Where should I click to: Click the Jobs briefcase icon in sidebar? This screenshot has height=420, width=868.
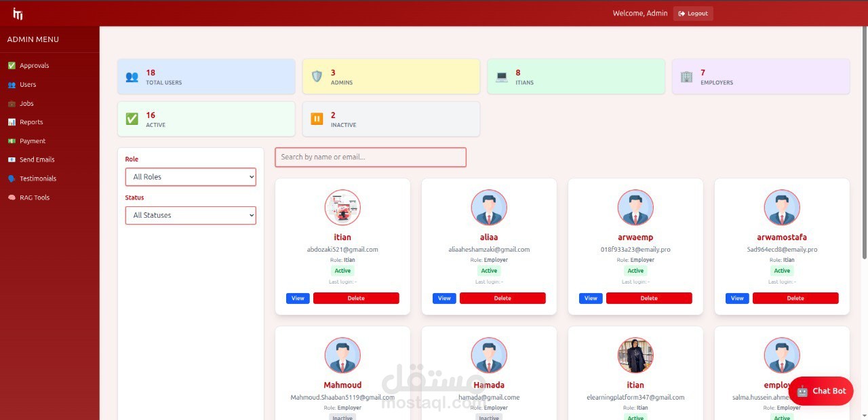click(12, 104)
